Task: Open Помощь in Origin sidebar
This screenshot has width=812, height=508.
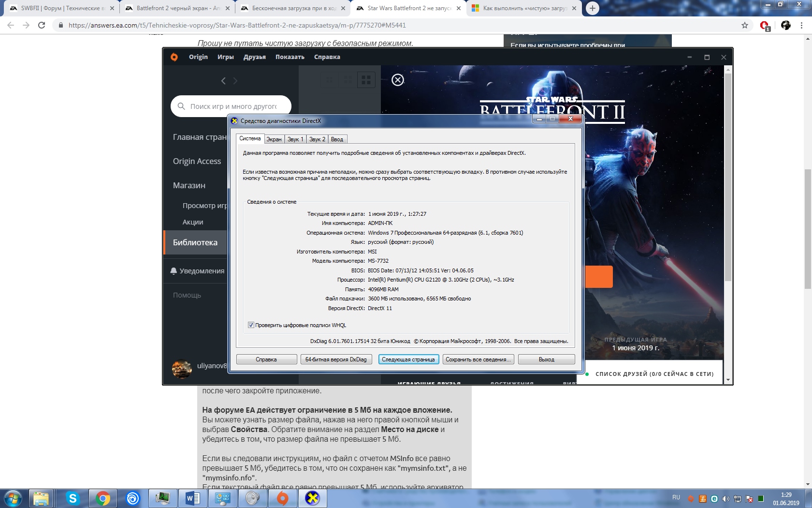Action: tap(187, 295)
